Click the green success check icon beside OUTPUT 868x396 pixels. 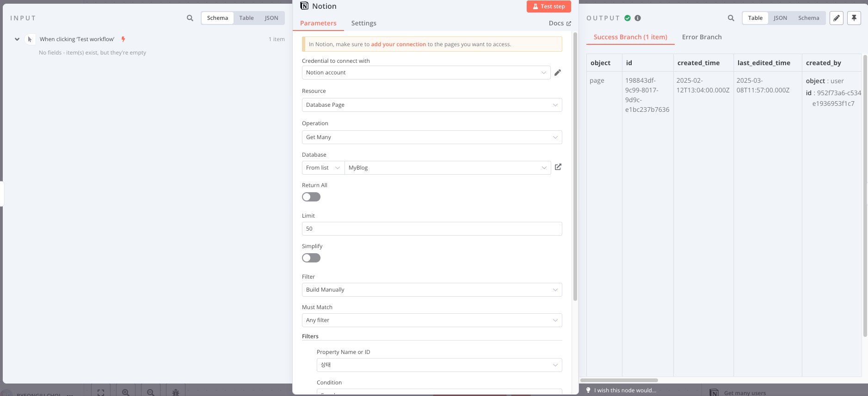coord(628,18)
